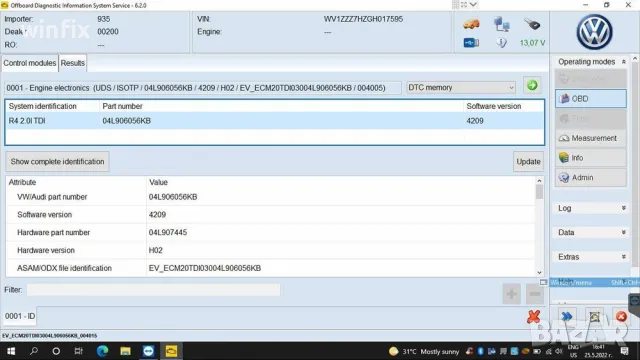640x360 pixels.
Task: Click the network connection computers icon
Action: point(502,24)
